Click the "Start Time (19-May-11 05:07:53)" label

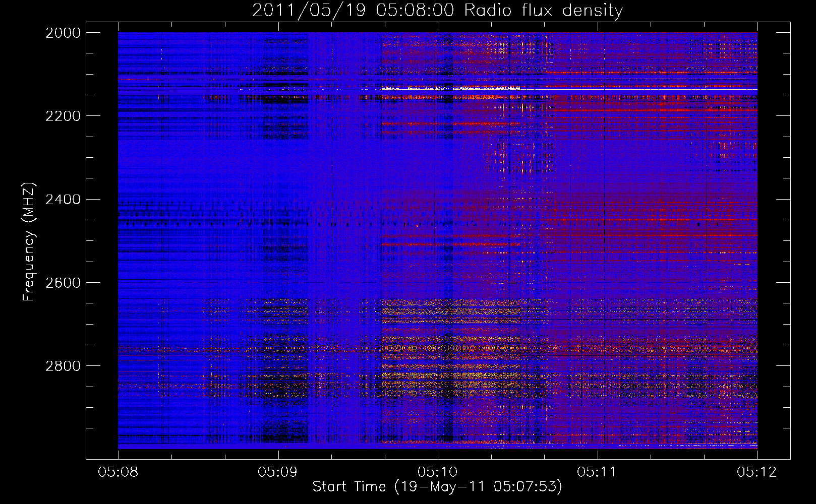coord(437,487)
